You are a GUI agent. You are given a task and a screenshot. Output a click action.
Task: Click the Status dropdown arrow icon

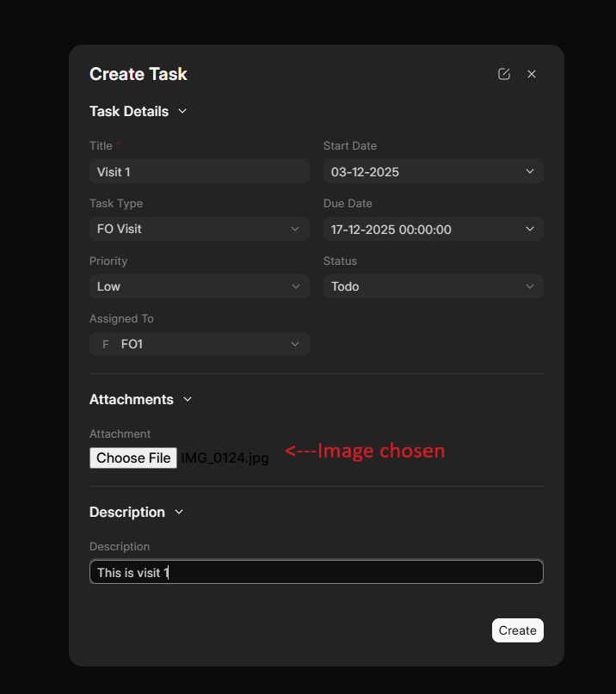point(531,286)
